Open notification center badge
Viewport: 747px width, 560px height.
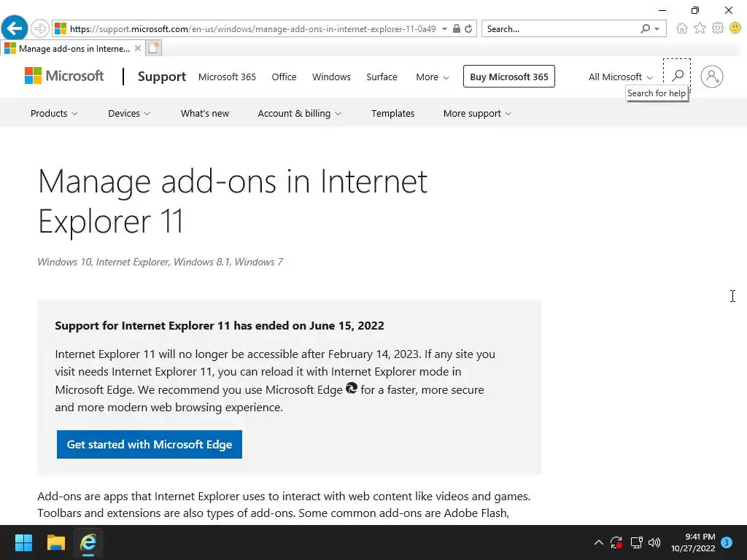pos(727,542)
